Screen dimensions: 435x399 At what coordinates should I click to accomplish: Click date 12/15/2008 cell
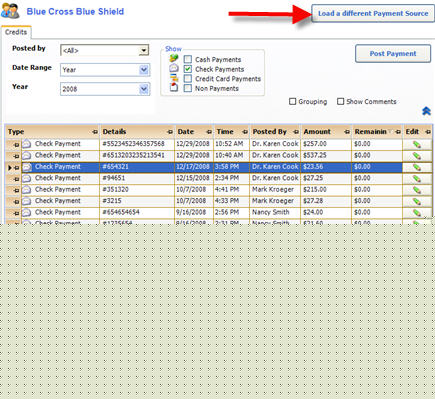coord(194,178)
